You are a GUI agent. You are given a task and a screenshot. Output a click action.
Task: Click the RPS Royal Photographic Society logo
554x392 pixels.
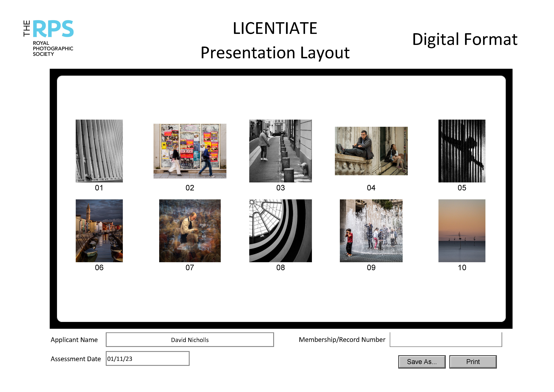coord(48,38)
